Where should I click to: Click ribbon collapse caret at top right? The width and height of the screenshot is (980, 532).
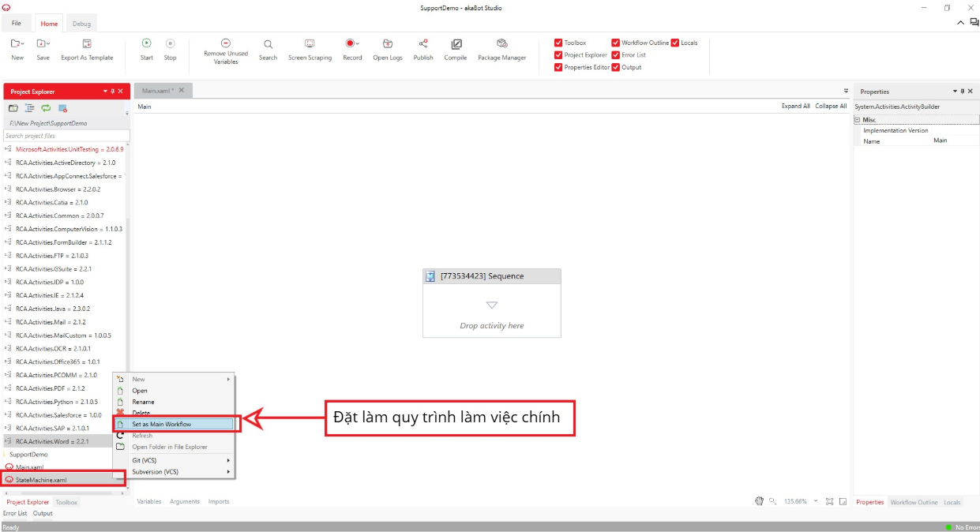[962, 23]
